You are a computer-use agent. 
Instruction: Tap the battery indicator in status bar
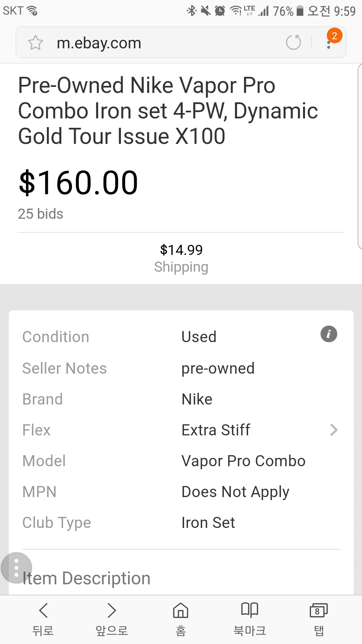(300, 11)
